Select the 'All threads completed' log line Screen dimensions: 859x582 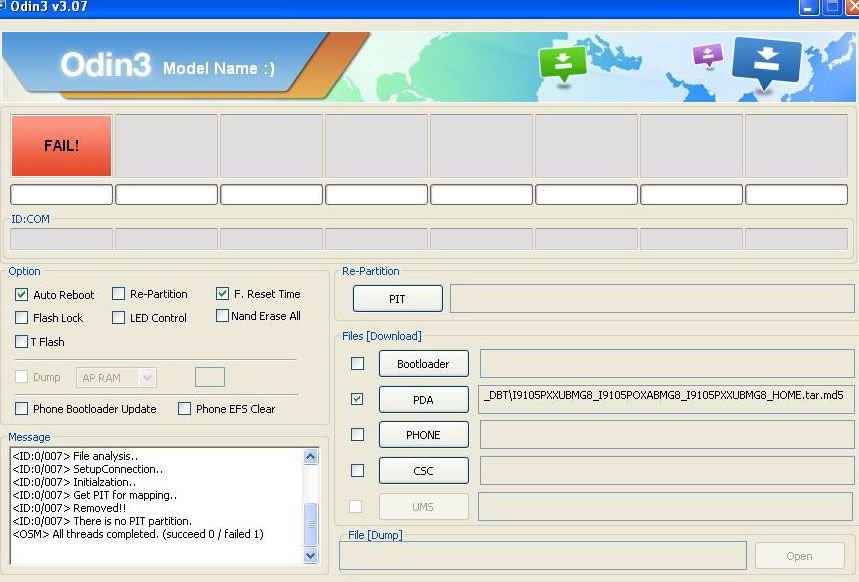[x=138, y=534]
